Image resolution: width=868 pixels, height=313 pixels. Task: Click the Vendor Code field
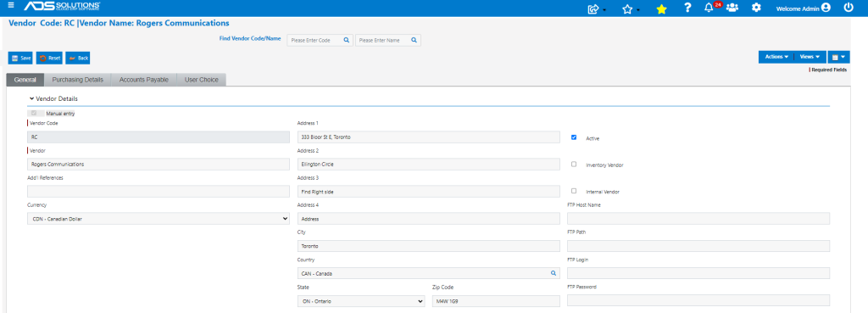[x=159, y=137]
